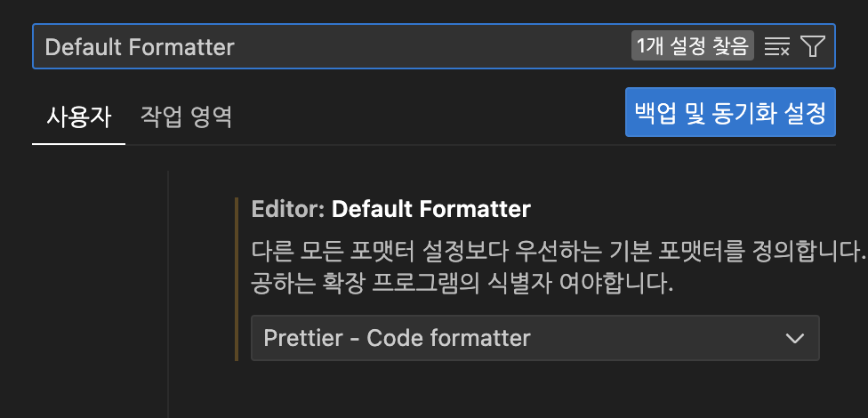Switch to the 작업 영역 tab
868x418 pixels.
[187, 117]
